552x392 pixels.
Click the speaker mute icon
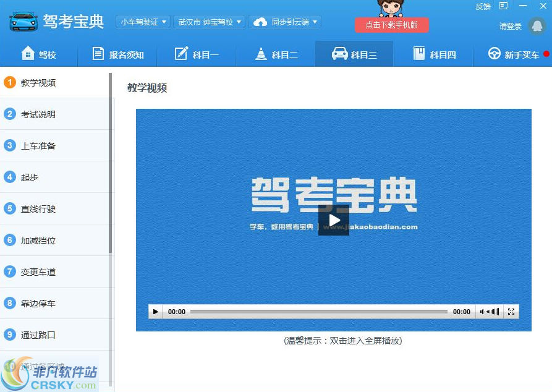[x=482, y=312]
